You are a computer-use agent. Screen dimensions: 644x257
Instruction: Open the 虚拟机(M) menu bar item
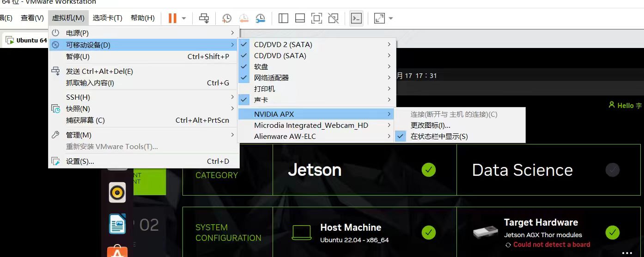[68, 18]
